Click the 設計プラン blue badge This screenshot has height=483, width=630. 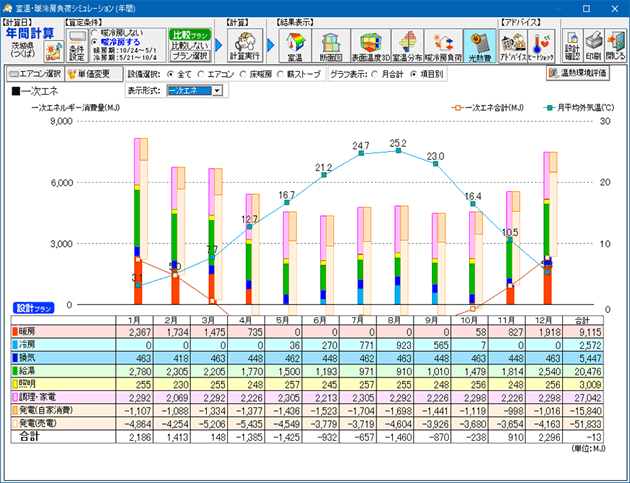tap(34, 308)
